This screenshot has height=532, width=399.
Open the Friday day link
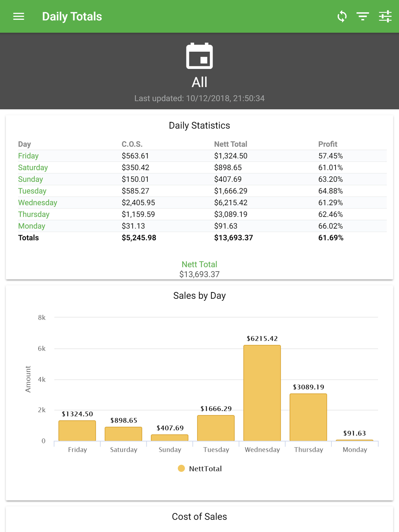pyautogui.click(x=28, y=156)
